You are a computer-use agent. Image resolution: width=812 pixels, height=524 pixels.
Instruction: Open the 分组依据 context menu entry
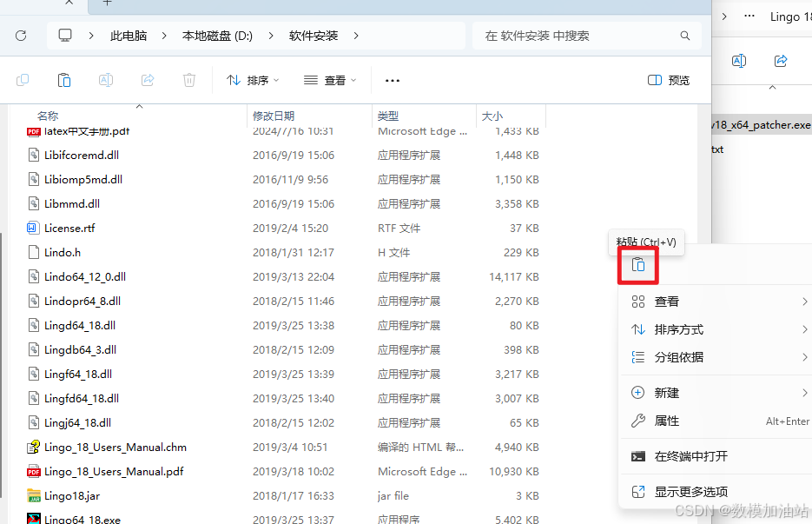click(x=716, y=357)
